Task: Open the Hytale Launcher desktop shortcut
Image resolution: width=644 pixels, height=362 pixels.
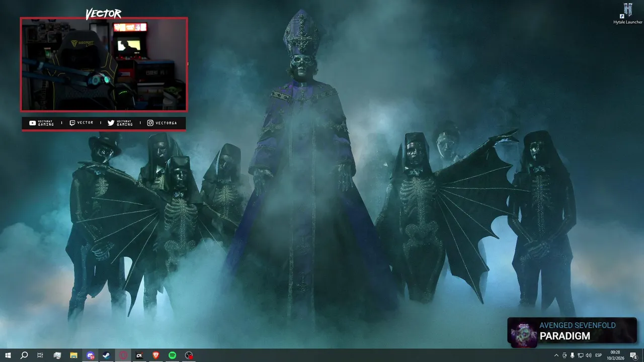Action: (x=627, y=14)
